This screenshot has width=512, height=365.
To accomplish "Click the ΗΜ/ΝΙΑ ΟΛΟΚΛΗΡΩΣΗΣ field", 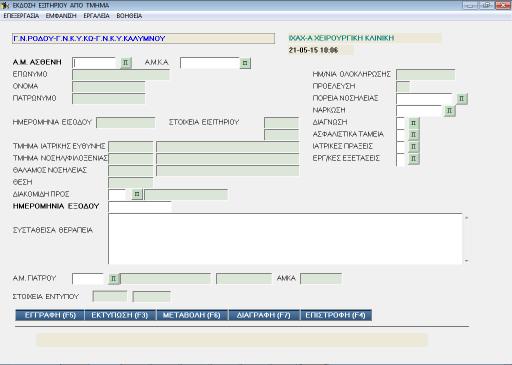I will click(426, 75).
